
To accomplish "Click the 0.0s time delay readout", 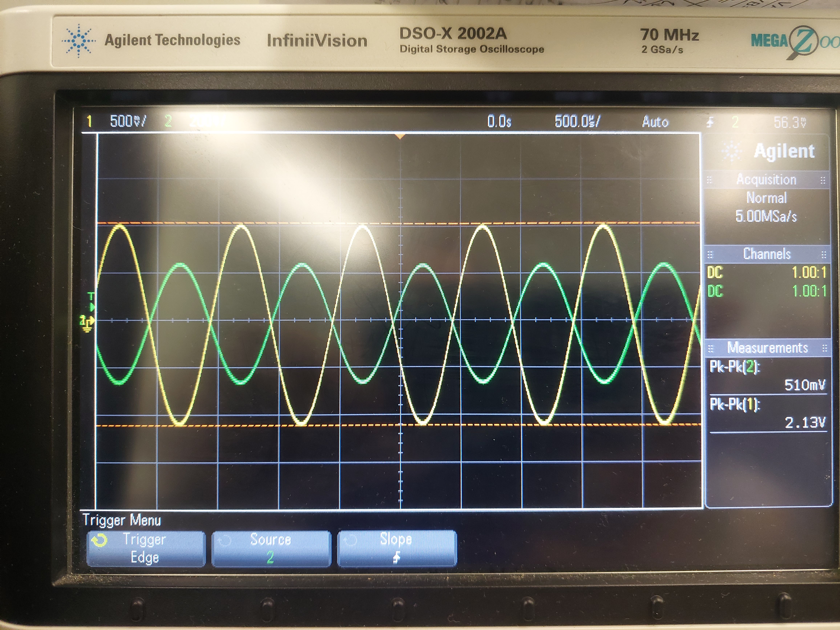I will [x=499, y=122].
